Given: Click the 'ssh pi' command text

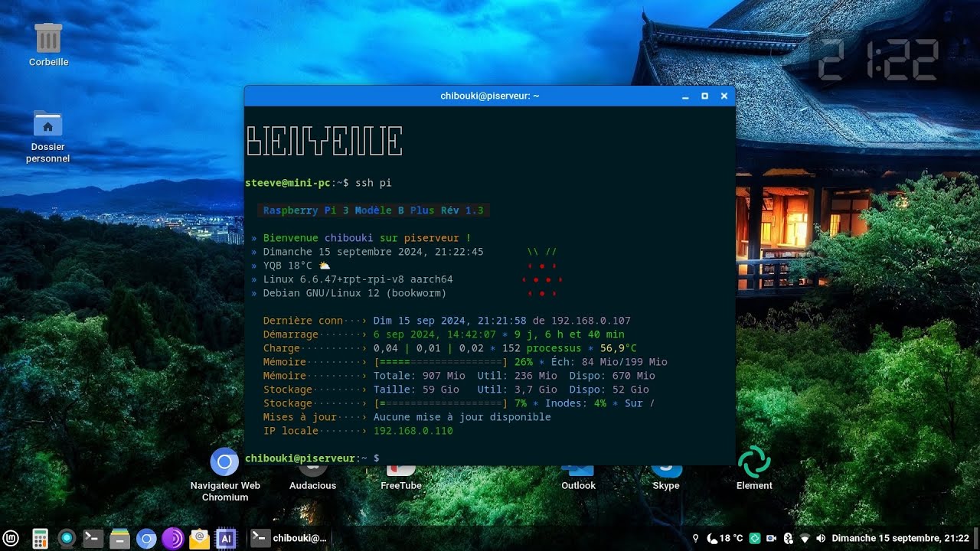Looking at the screenshot, I should coord(374,183).
